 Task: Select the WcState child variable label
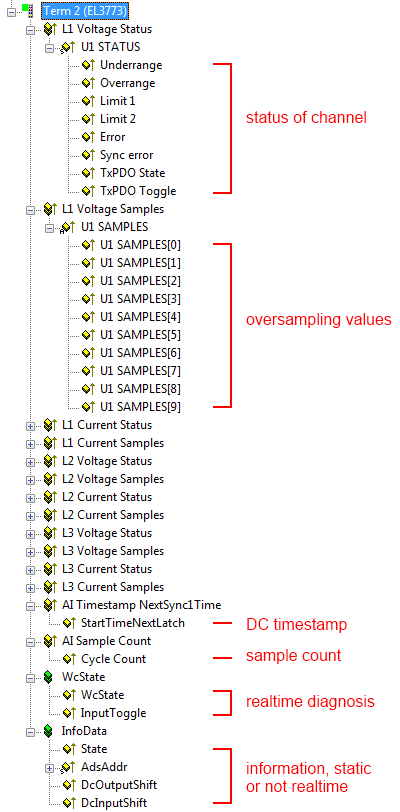[x=103, y=695]
